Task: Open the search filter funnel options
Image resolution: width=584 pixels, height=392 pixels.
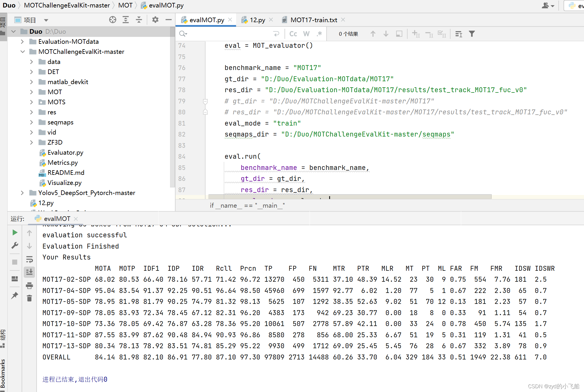Action: tap(472, 34)
